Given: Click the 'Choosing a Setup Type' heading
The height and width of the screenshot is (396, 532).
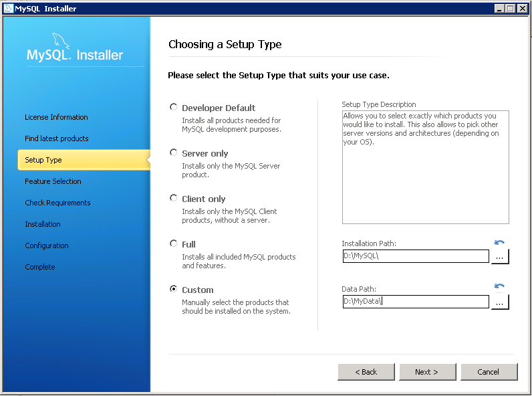Looking at the screenshot, I should [225, 45].
